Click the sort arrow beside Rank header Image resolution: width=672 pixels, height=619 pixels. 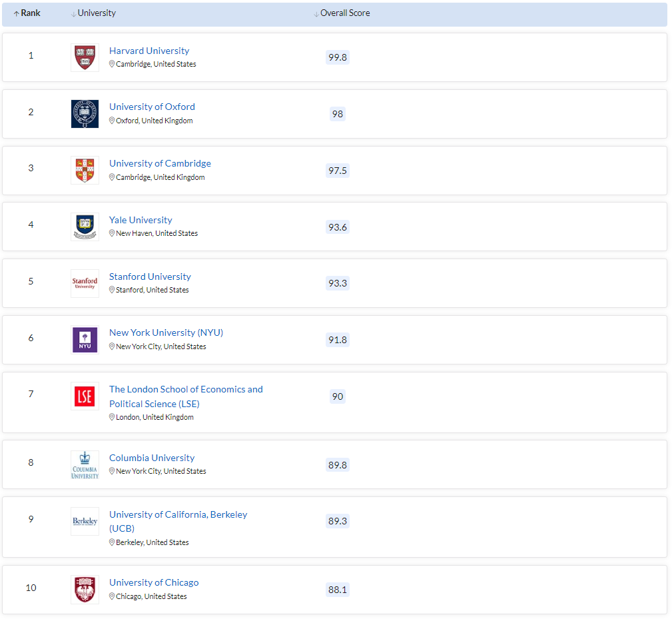(x=16, y=14)
